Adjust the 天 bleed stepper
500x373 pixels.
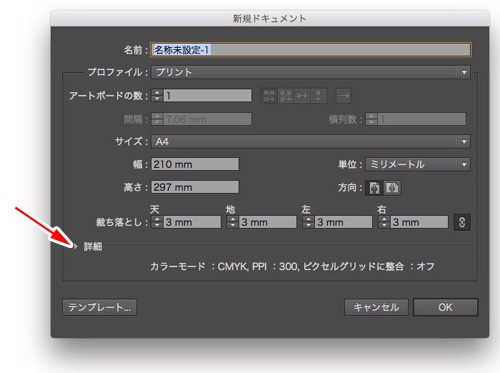(x=157, y=222)
